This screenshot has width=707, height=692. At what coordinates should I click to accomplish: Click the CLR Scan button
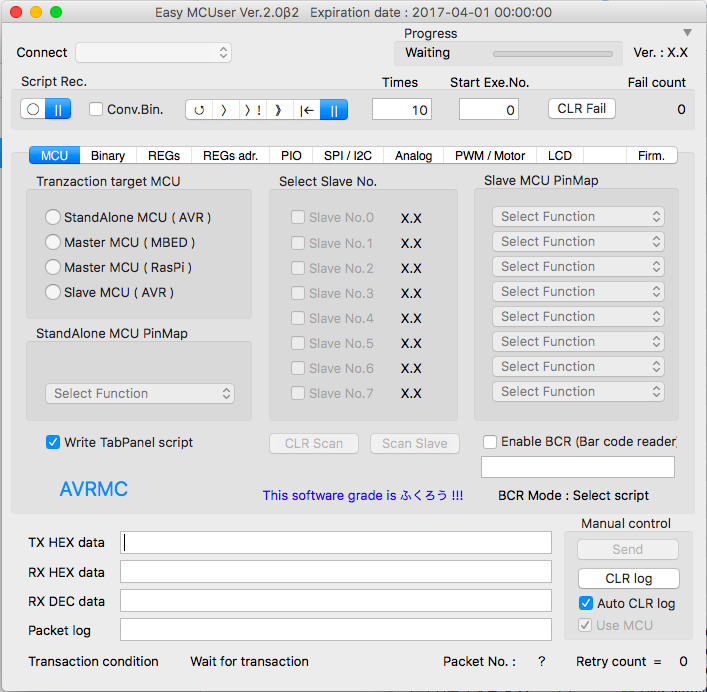(314, 444)
